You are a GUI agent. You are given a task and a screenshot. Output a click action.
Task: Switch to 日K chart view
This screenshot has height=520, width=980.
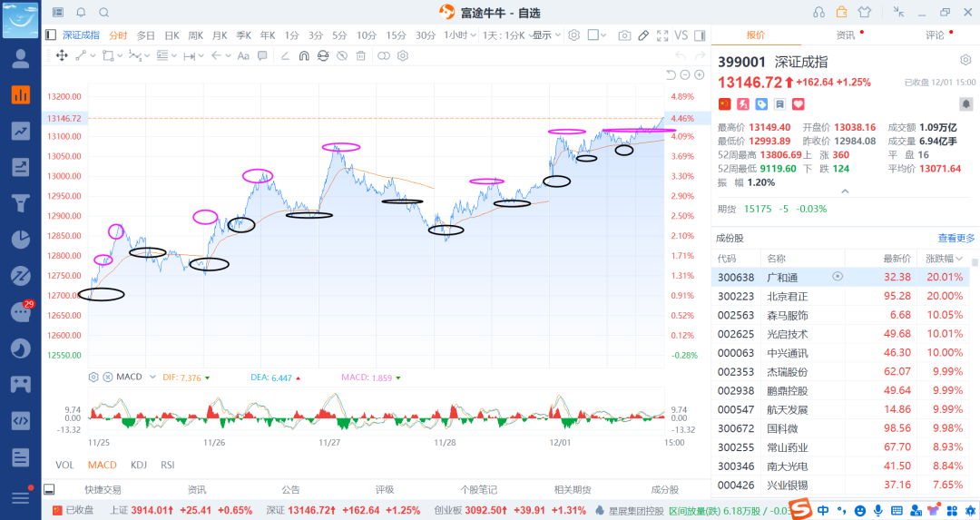click(x=171, y=35)
